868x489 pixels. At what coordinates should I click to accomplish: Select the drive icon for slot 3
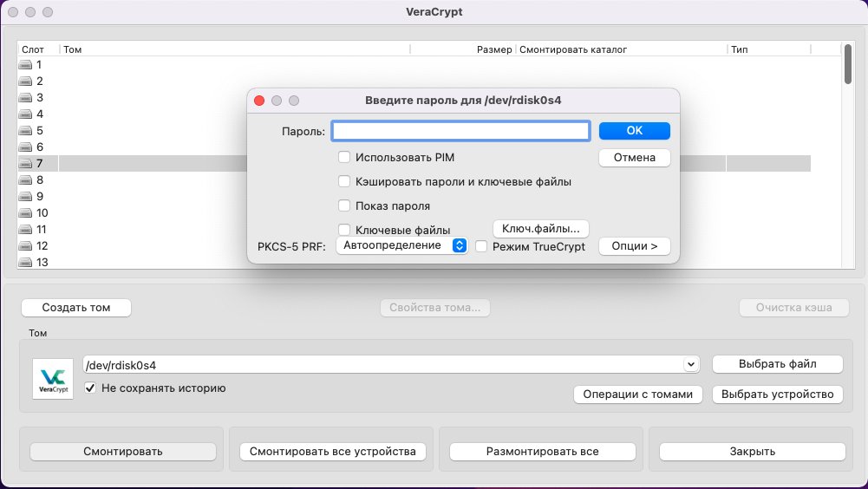pyautogui.click(x=25, y=98)
